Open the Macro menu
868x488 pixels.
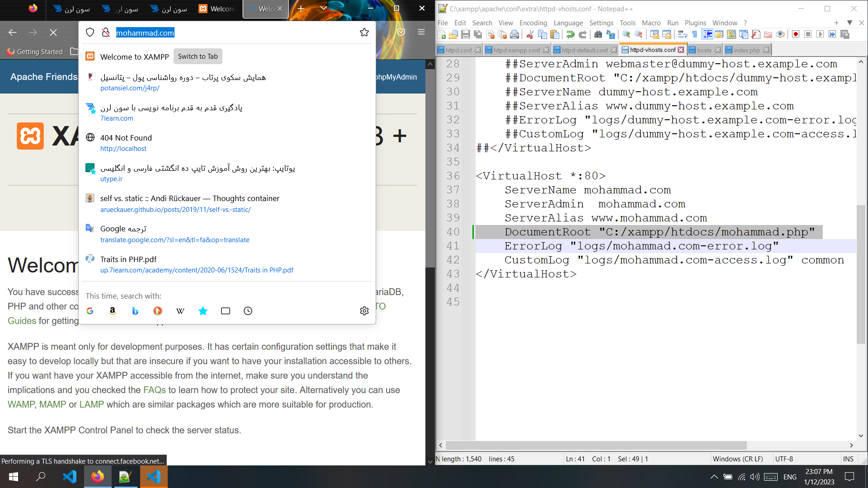[x=651, y=23]
